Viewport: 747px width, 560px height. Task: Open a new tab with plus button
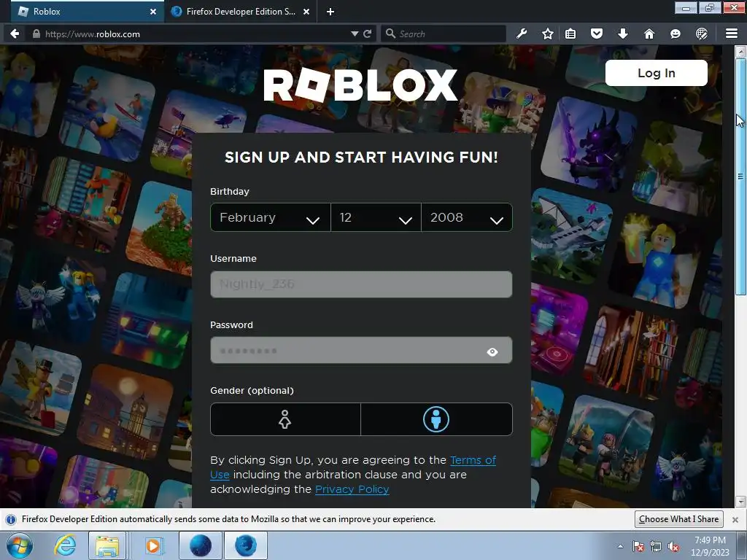tap(330, 12)
